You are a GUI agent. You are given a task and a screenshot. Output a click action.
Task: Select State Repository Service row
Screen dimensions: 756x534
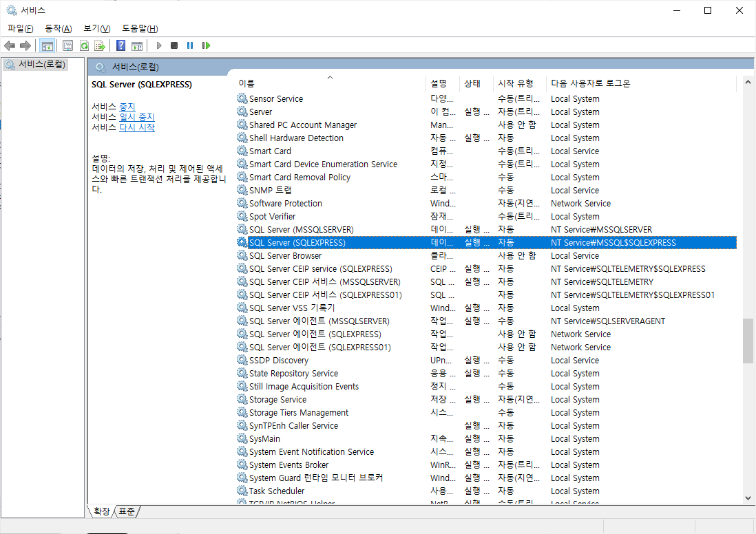[x=487, y=373]
